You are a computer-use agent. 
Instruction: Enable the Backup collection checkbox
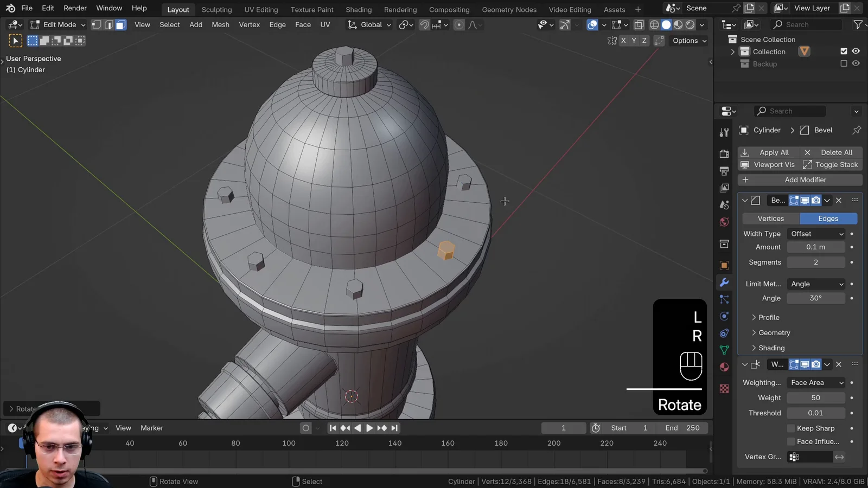[844, 63]
